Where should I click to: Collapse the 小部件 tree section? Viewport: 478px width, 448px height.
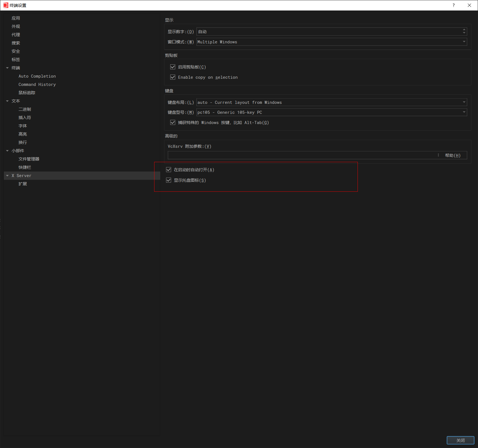(x=7, y=151)
